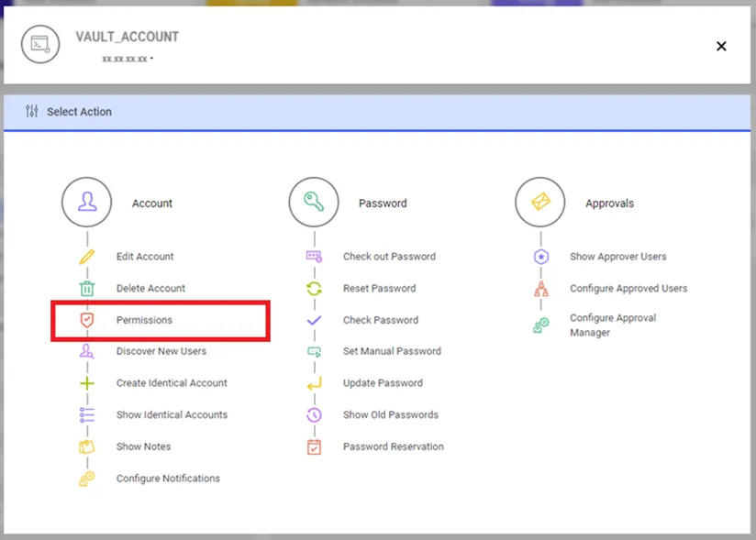The image size is (756, 540).
Task: Click the Set Manual Password icon
Action: click(x=314, y=352)
